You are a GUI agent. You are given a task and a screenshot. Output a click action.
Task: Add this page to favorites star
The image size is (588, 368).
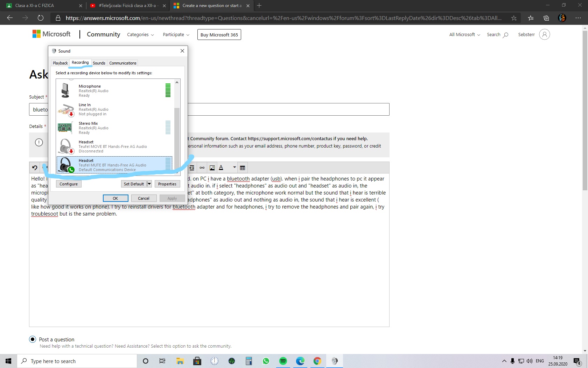point(514,18)
